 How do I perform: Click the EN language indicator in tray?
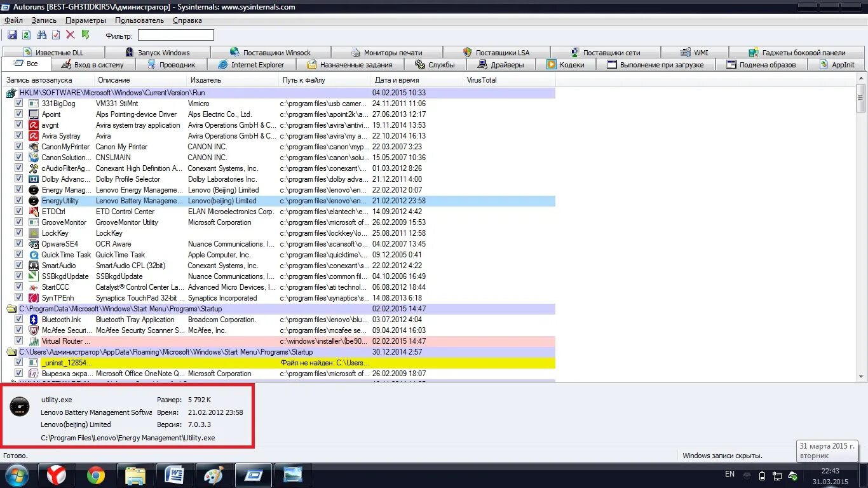click(729, 474)
